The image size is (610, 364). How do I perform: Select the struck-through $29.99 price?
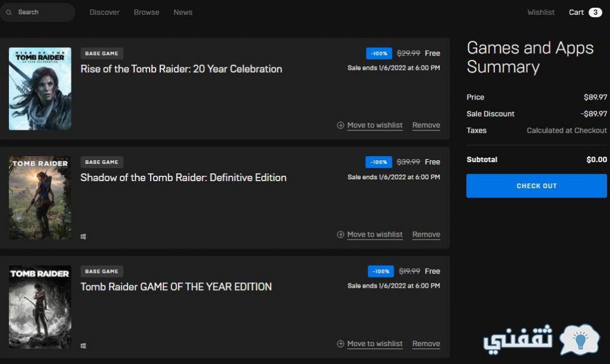pos(408,53)
